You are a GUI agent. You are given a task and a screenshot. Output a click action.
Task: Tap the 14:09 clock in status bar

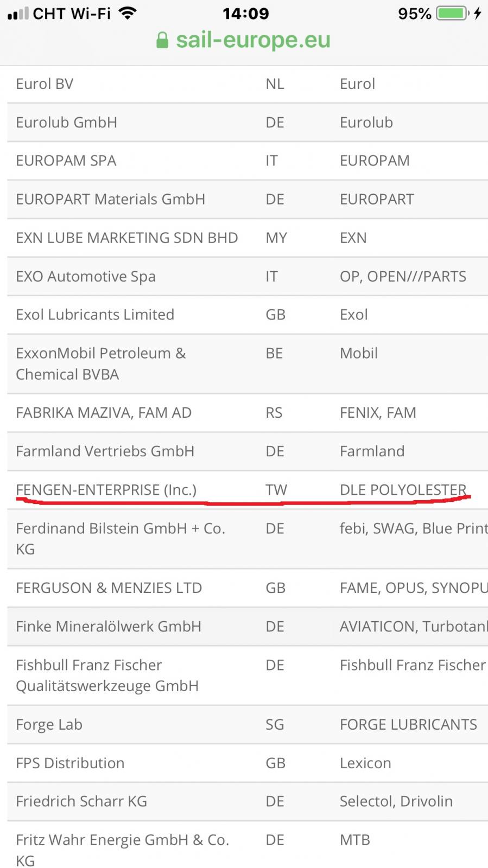click(x=245, y=13)
